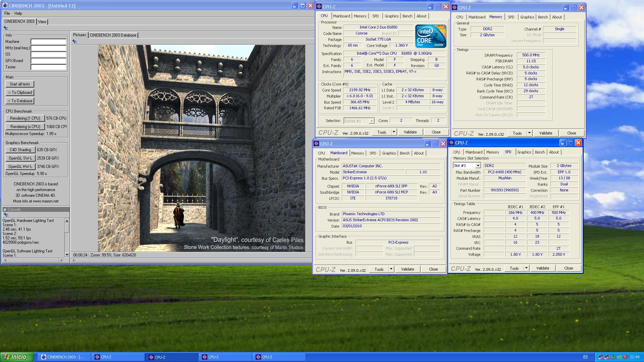Click the Core Voltage 1.360 V value
Screen dimensions: 644x362
(401, 45)
